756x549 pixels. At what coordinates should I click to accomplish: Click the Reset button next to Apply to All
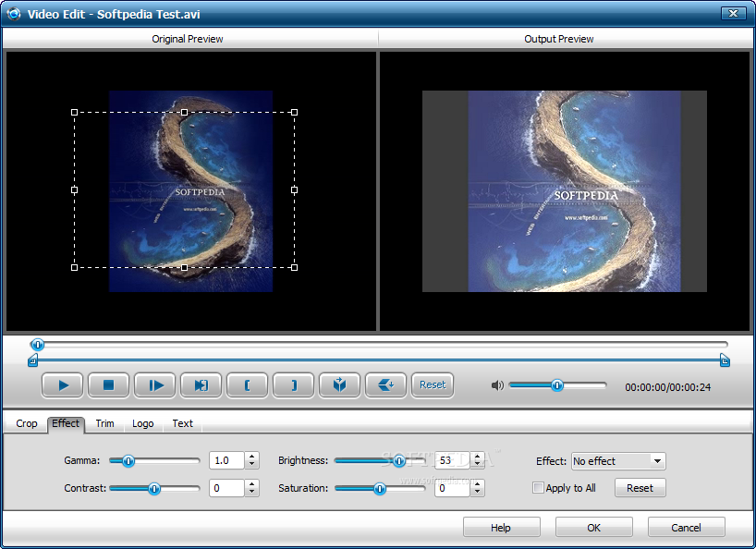(x=640, y=488)
